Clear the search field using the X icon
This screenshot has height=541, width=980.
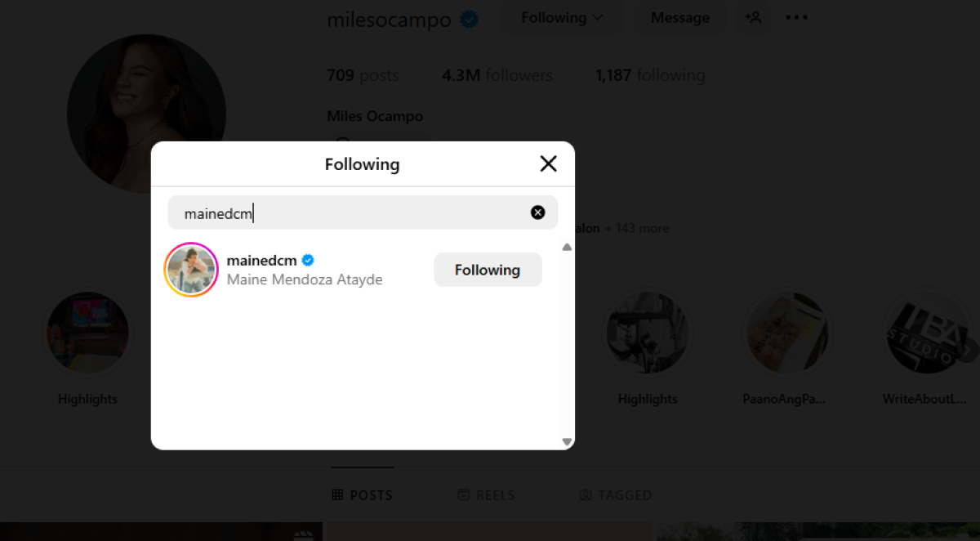click(537, 212)
